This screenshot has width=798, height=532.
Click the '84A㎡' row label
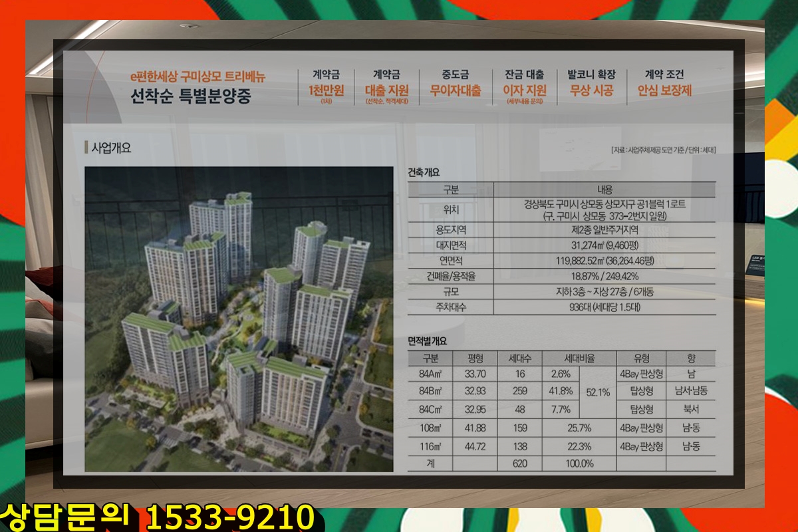pos(431,373)
